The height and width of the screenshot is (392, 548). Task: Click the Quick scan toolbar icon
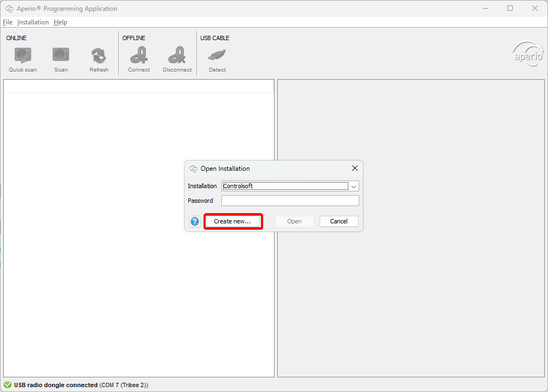(23, 55)
